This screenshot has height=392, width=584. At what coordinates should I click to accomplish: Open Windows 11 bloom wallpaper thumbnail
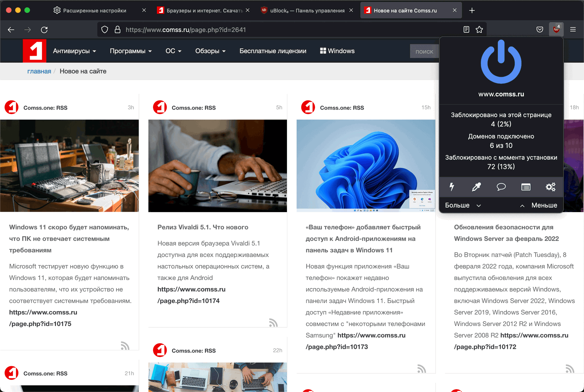click(366, 165)
